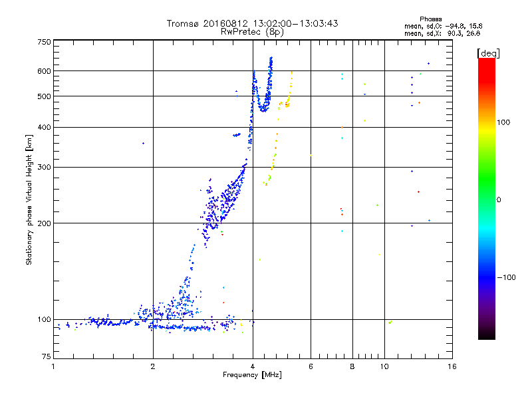Click the 'Stationary phase Virtual Height [km]' axis label
532x399 pixels.
tap(29, 199)
